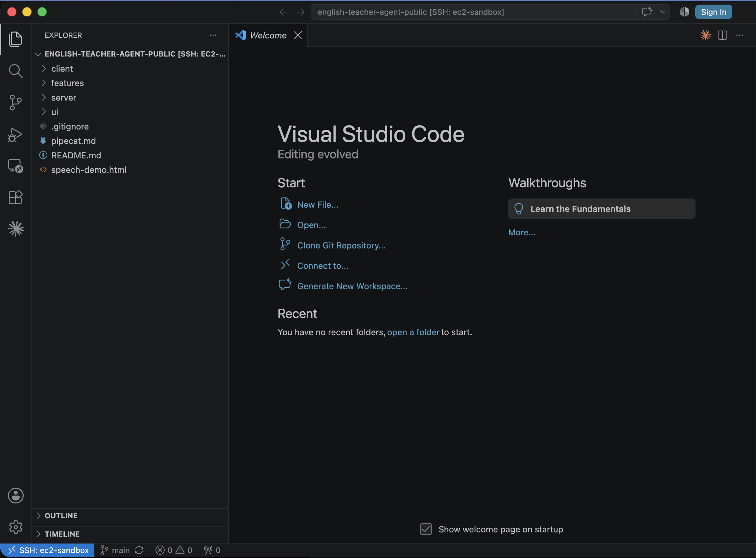The width and height of the screenshot is (756, 558).
Task: Click the synchronize changes icon in status bar
Action: pos(139,550)
